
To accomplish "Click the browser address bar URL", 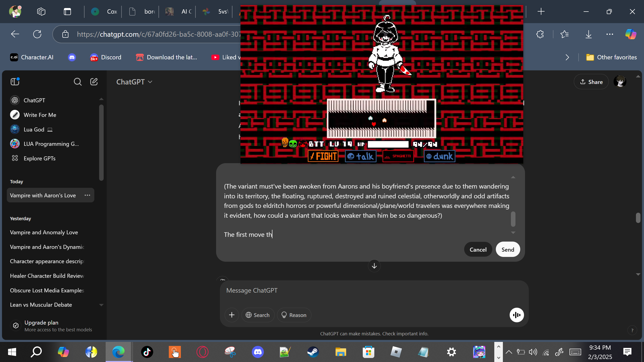I will [x=158, y=34].
